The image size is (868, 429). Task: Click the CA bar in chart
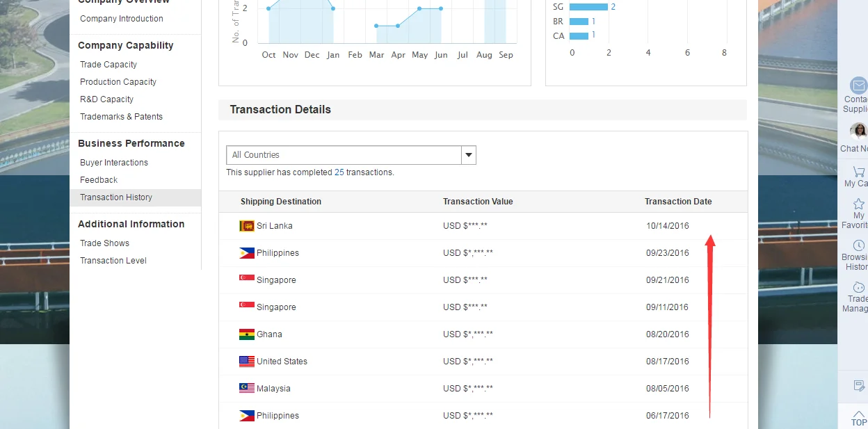coord(579,35)
